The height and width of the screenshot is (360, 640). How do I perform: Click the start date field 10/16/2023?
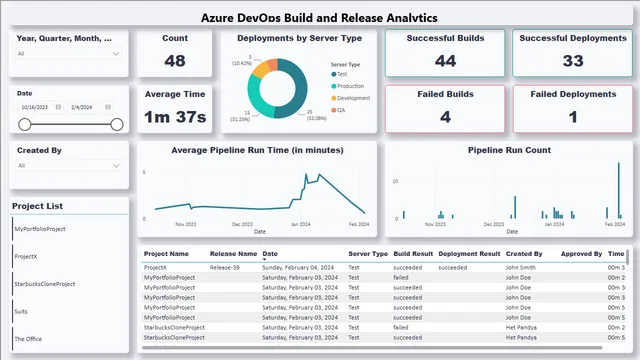[x=35, y=107]
